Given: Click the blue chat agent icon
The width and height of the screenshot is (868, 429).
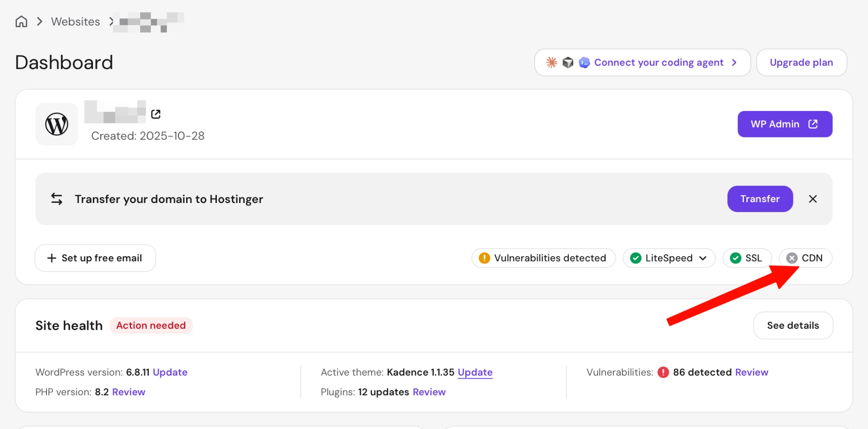Looking at the screenshot, I should (584, 62).
